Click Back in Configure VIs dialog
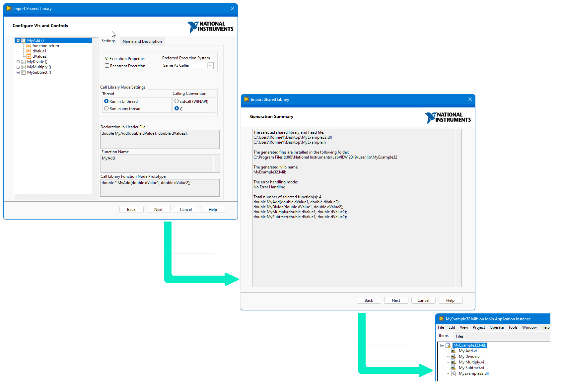This screenshot has width=562, height=392. pyautogui.click(x=131, y=210)
